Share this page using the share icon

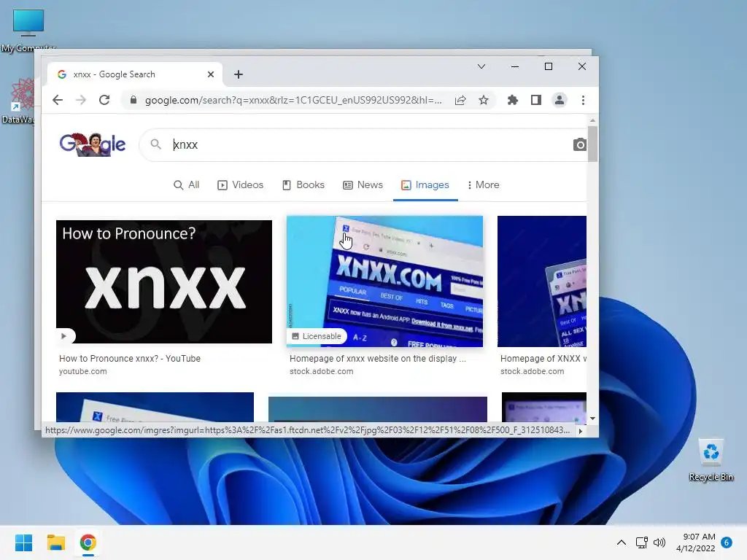click(460, 100)
